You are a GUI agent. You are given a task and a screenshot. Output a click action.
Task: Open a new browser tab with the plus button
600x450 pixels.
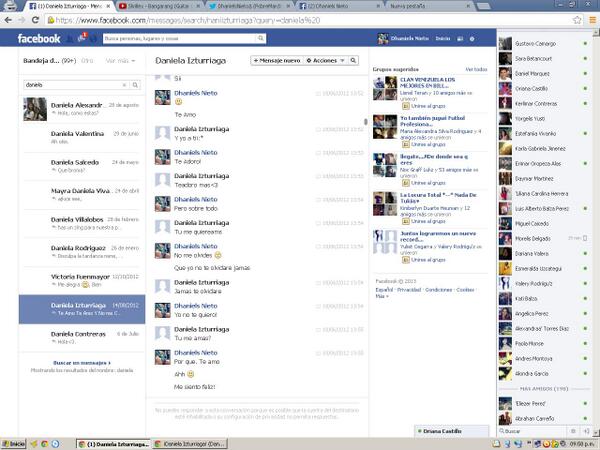pos(484,6)
